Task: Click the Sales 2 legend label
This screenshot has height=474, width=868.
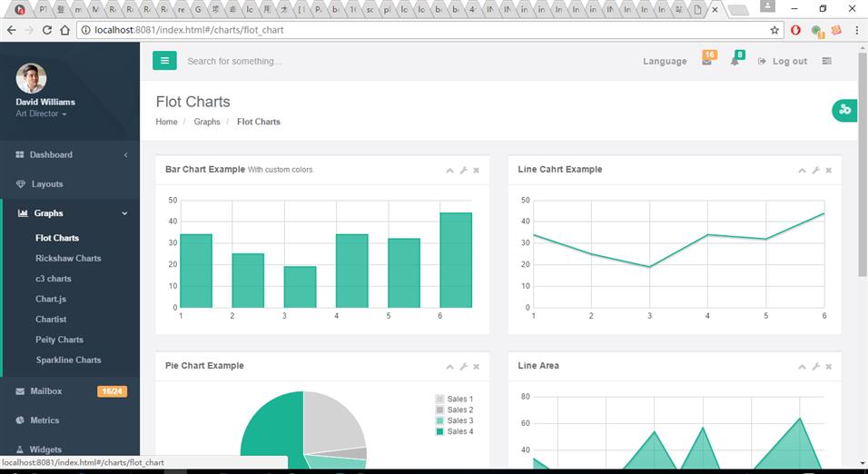Action: [x=460, y=410]
